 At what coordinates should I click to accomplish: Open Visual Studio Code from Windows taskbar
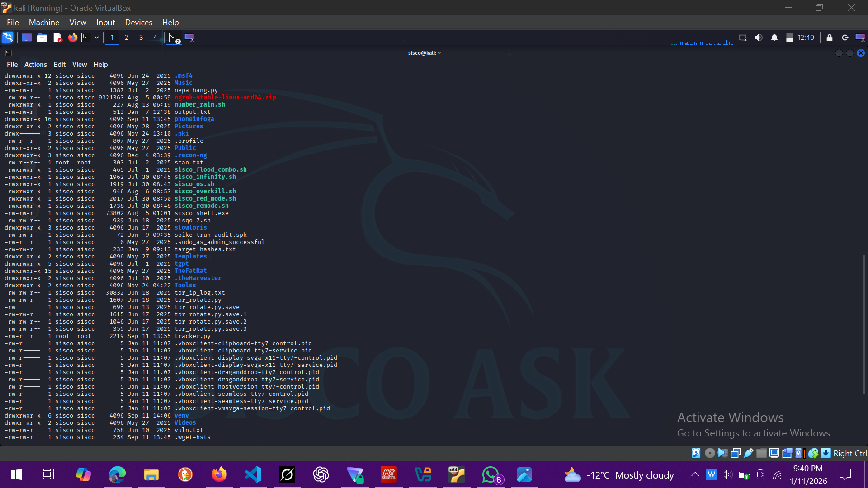[x=253, y=474]
